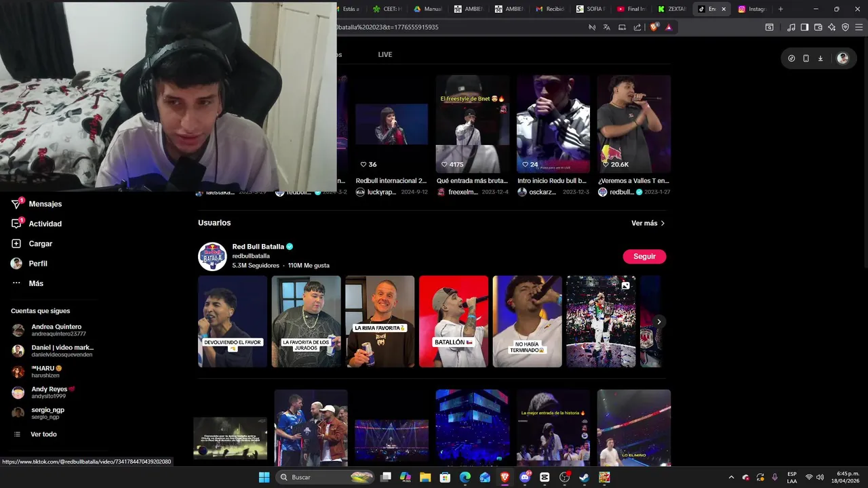Switch to the Manual Google Drive tab
Screen dimensions: 868x488
click(427, 9)
